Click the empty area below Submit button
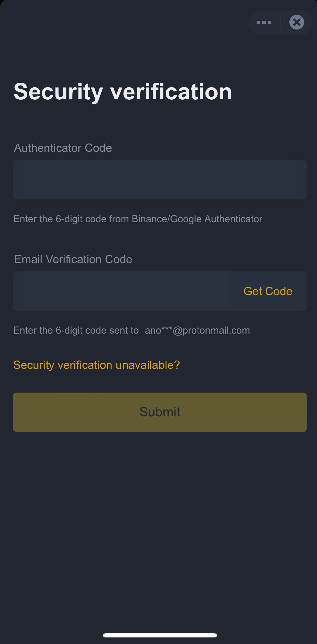Image resolution: width=317 pixels, height=644 pixels. (x=160, y=519)
